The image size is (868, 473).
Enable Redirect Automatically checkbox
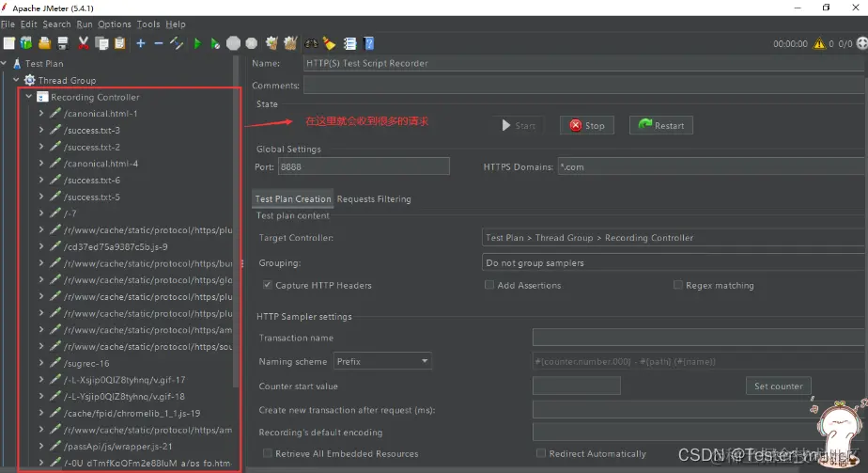point(541,453)
